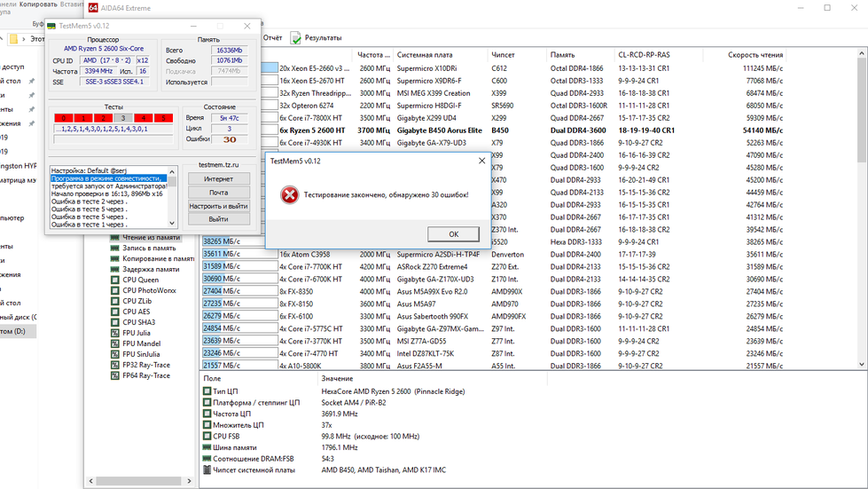Click the Значение details column header
The height and width of the screenshot is (489, 868).
(432, 379)
